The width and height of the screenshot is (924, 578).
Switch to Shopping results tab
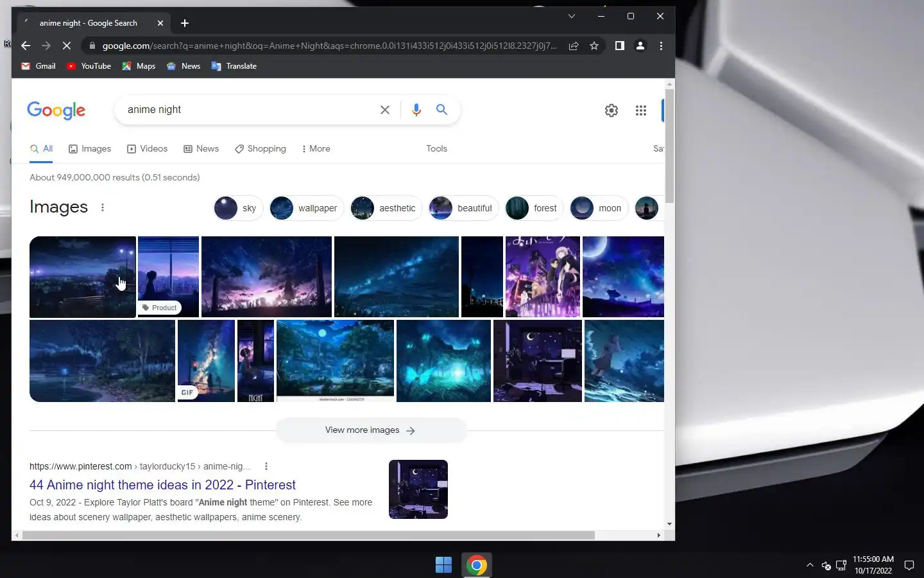point(261,149)
